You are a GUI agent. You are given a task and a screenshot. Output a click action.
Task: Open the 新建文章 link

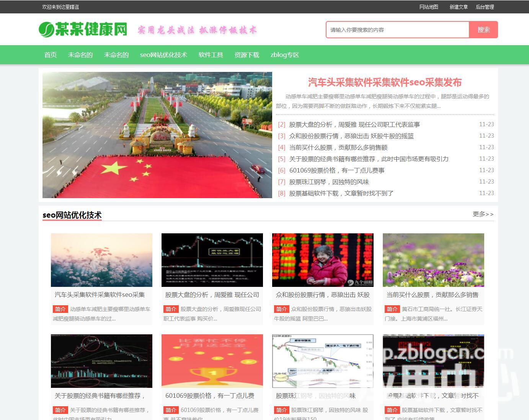(459, 7)
